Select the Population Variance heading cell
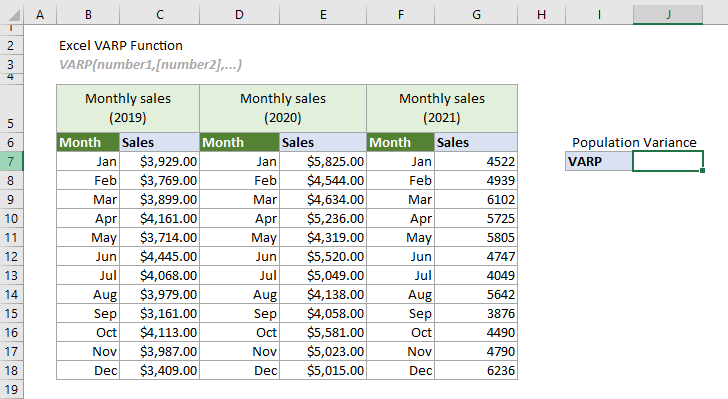Screen dimensions: 728x399 click(x=634, y=142)
